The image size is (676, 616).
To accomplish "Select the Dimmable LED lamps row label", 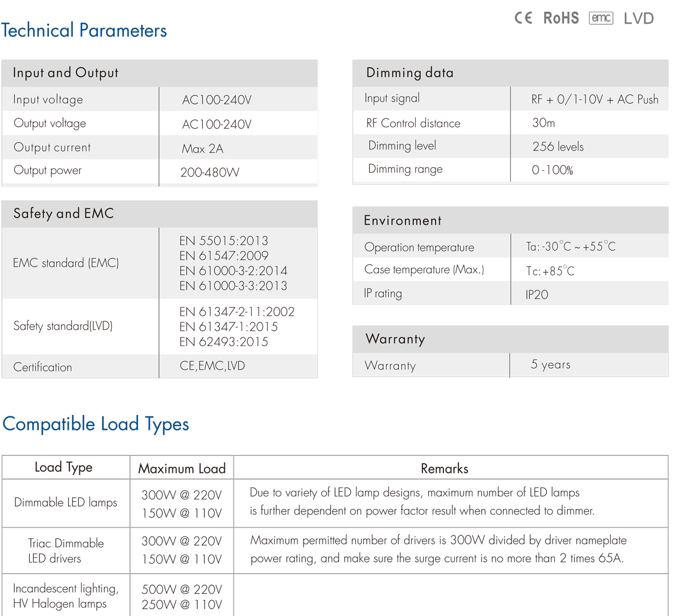I will (65, 503).
